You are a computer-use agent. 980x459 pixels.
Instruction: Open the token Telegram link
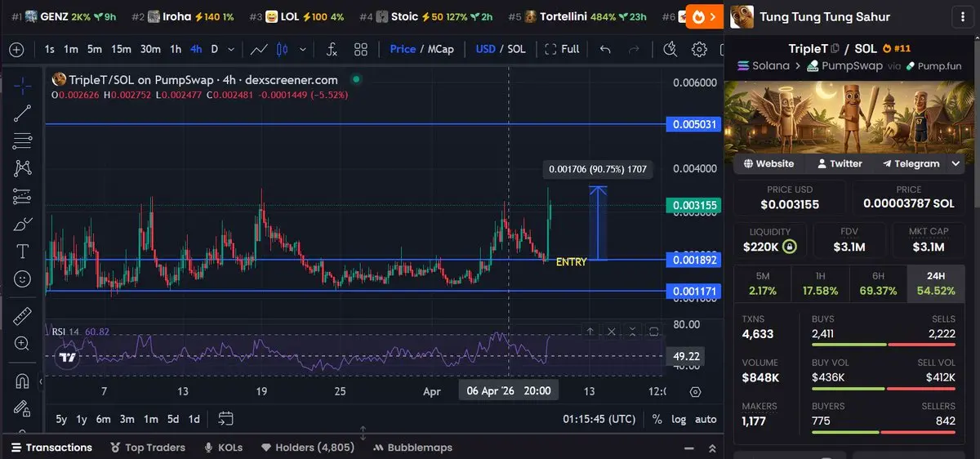pyautogui.click(x=911, y=163)
